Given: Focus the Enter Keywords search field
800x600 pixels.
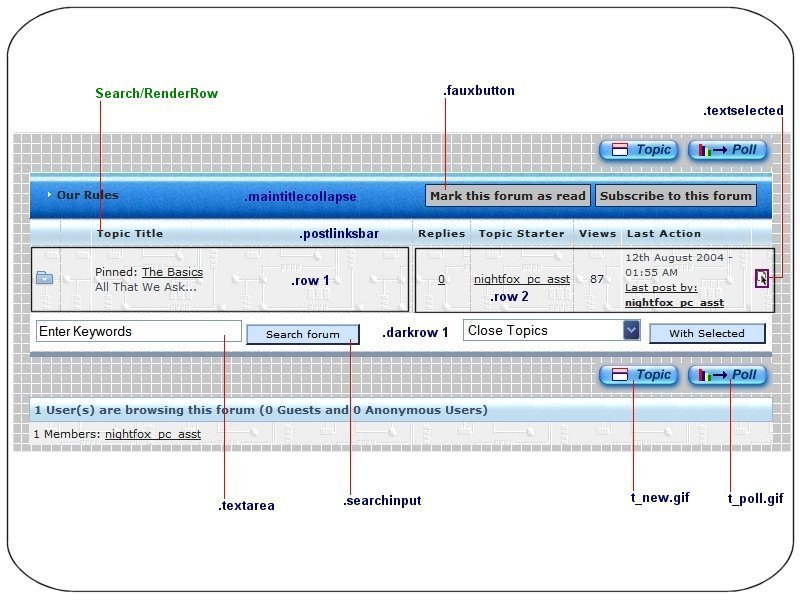Looking at the screenshot, I should point(138,331).
